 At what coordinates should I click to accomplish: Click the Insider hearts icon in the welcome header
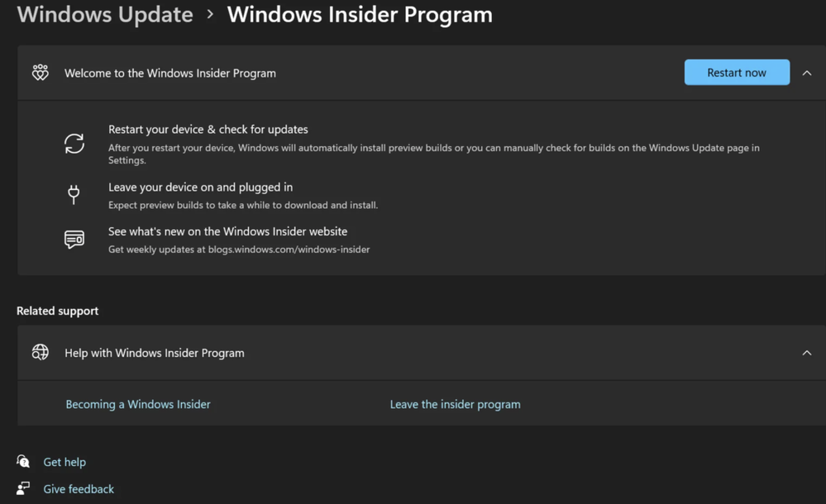[40, 73]
